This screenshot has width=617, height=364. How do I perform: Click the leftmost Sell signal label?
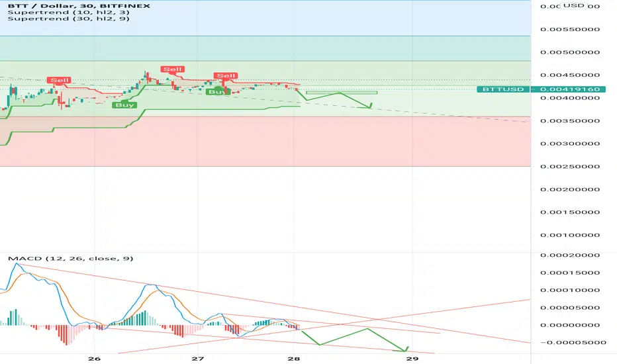coord(59,80)
